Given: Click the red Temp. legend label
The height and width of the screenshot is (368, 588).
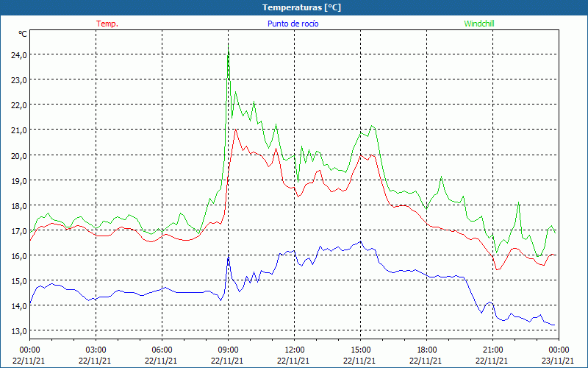Looking at the screenshot, I should 107,24.
